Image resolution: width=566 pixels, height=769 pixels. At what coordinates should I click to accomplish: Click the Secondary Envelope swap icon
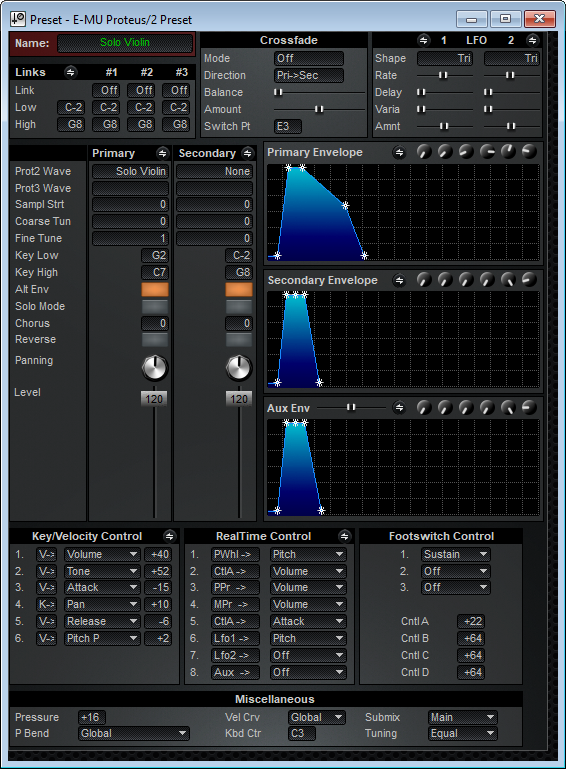coord(399,280)
